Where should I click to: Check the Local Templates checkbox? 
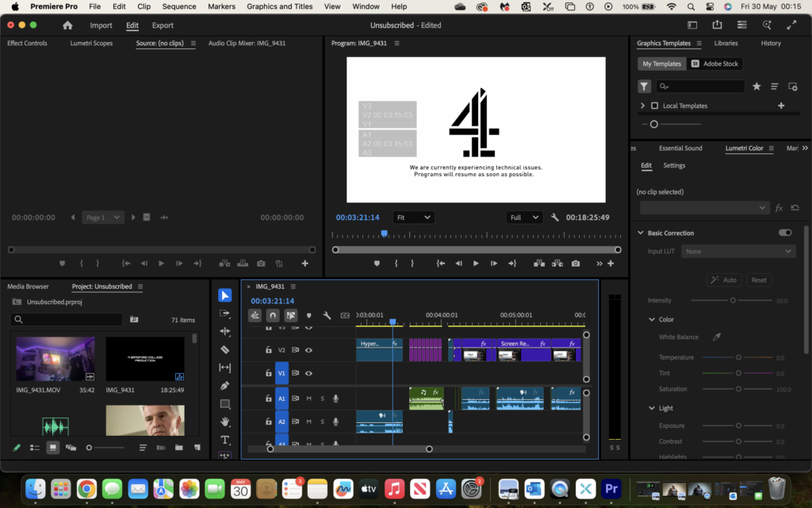click(x=654, y=106)
